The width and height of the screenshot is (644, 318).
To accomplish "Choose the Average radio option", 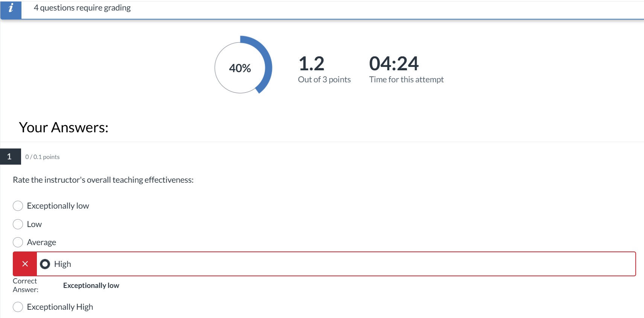I will (x=18, y=242).
